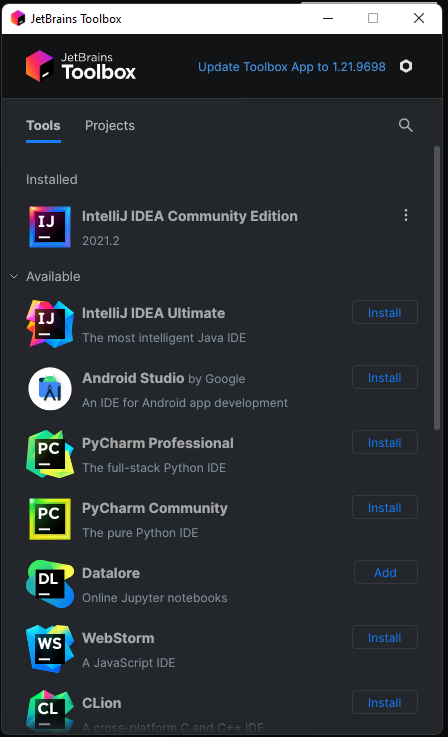The image size is (448, 737).
Task: Switch to the Projects tab
Action: (x=110, y=125)
